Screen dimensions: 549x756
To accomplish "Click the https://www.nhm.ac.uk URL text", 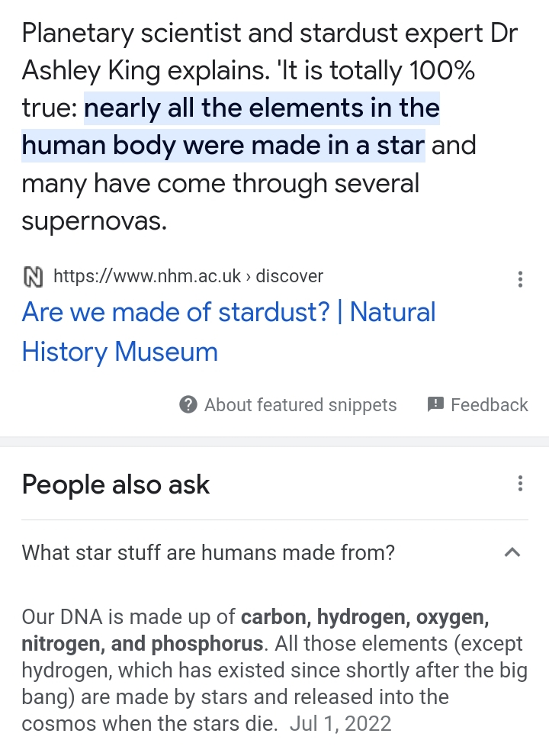I will (147, 276).
